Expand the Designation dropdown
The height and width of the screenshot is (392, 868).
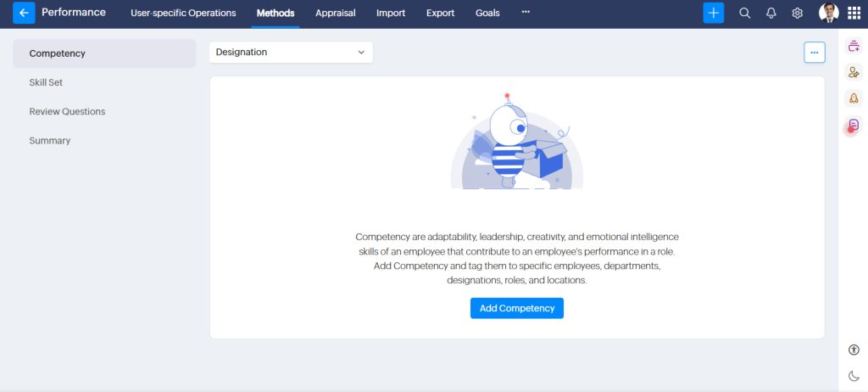click(291, 52)
